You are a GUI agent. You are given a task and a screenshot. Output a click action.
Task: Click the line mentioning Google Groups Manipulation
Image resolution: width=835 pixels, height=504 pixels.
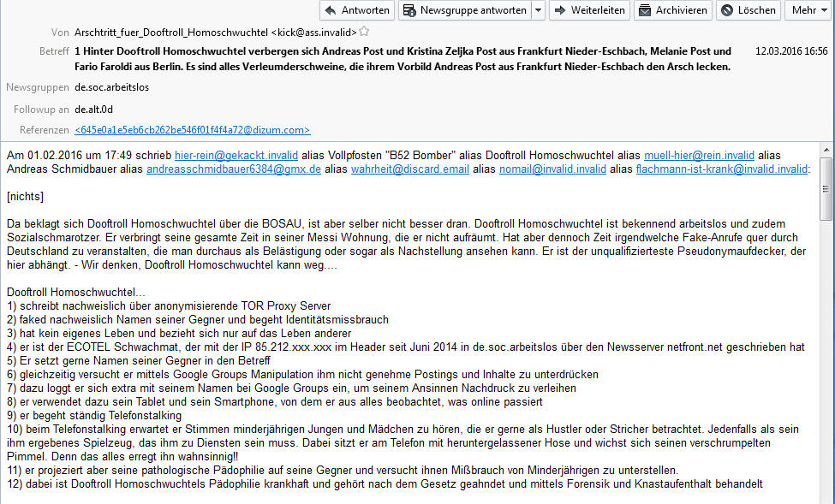click(302, 375)
